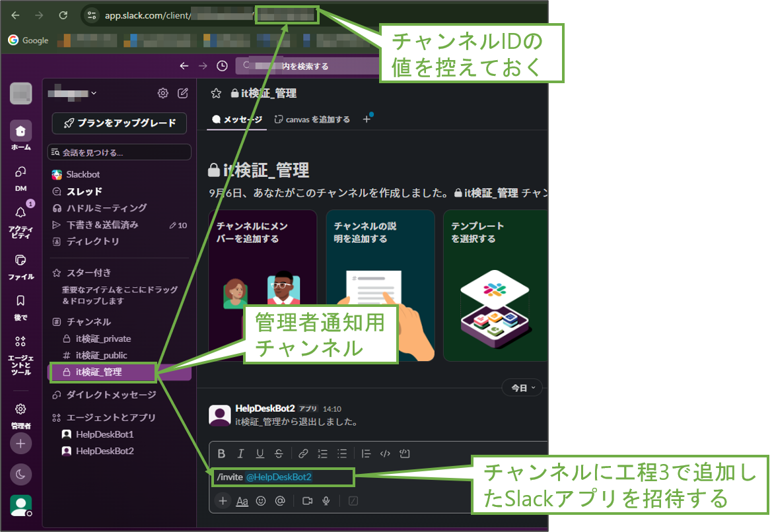Viewport: 772px width, 532px height.
Task: Click Slack history back arrow
Action: (x=184, y=66)
